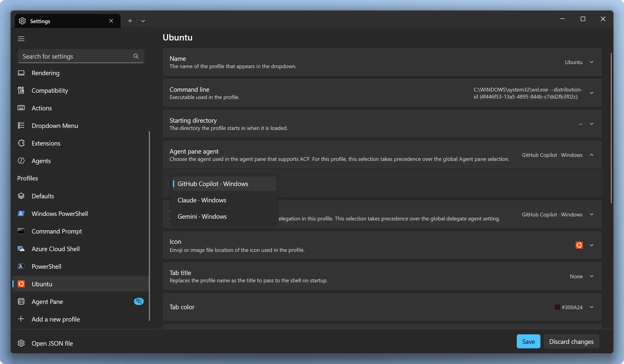Click the command line wsl.exe value
The width and height of the screenshot is (624, 364).
pyautogui.click(x=528, y=93)
